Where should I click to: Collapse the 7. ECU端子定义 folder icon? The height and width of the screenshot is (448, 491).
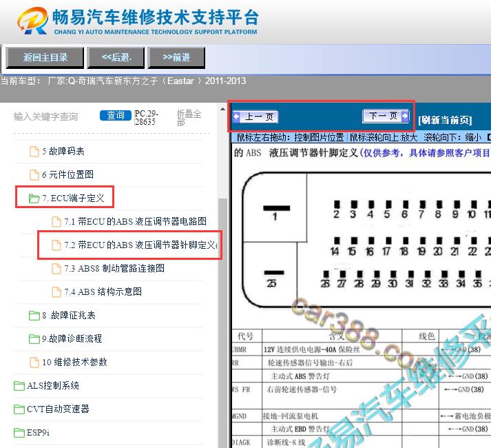click(34, 198)
